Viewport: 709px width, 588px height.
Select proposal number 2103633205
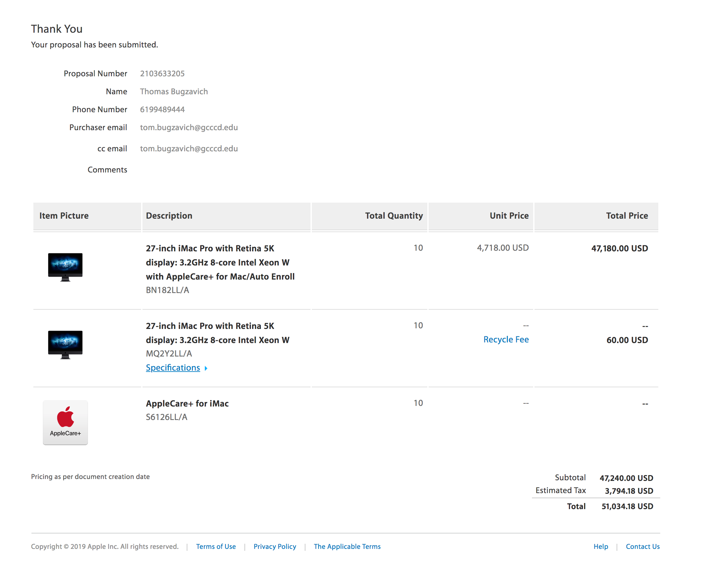click(x=162, y=73)
